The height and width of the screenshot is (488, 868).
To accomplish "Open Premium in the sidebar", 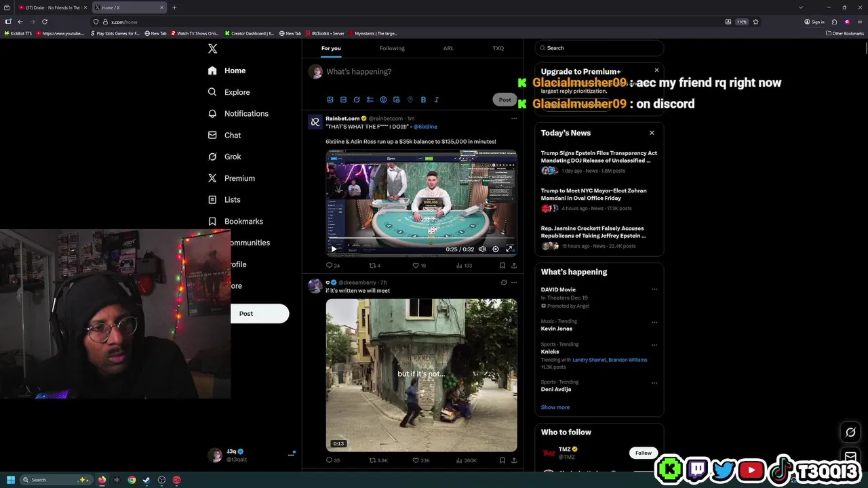I will (x=231, y=178).
